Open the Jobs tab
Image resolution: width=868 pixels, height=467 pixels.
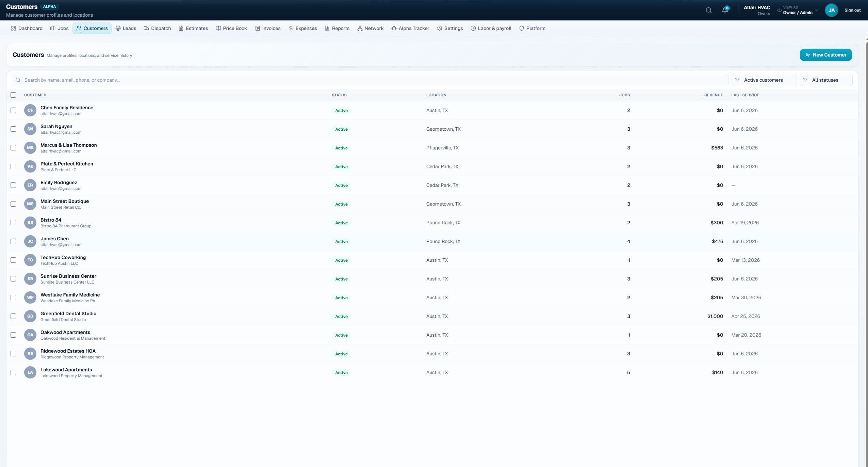tap(60, 28)
